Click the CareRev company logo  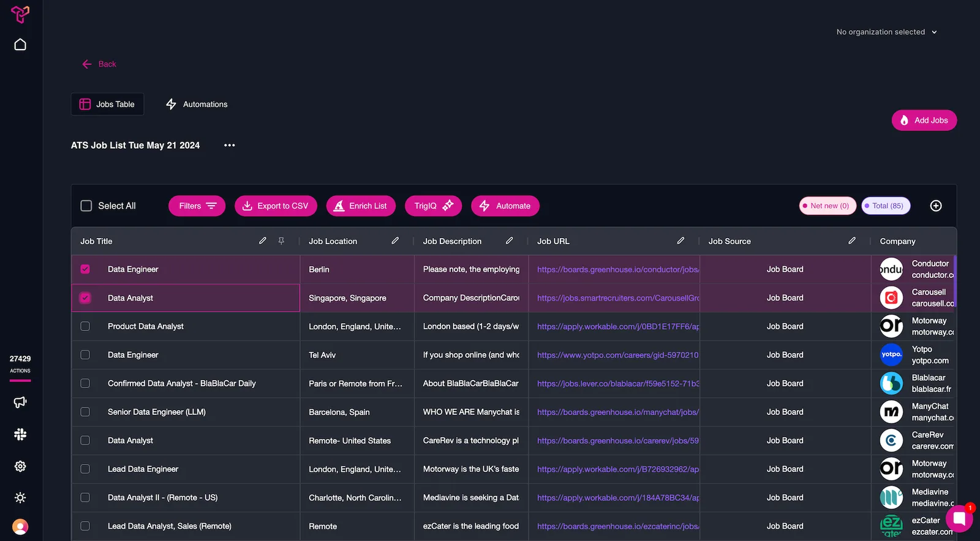pos(891,441)
